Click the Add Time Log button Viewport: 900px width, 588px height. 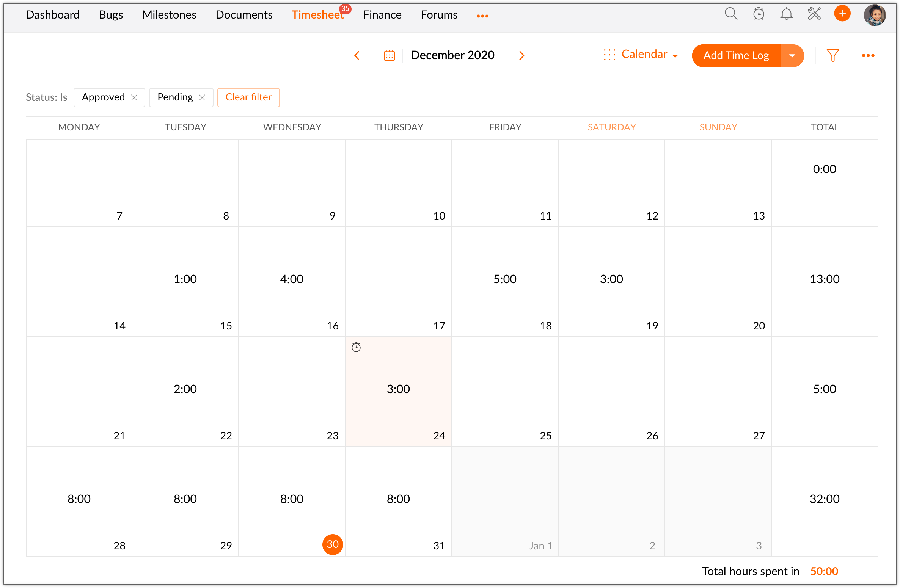pyautogui.click(x=736, y=55)
